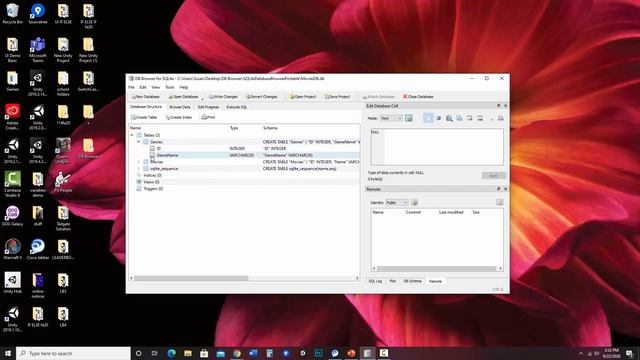Switch to the DB Schema tab
The width and height of the screenshot is (640, 360).
tap(412, 281)
